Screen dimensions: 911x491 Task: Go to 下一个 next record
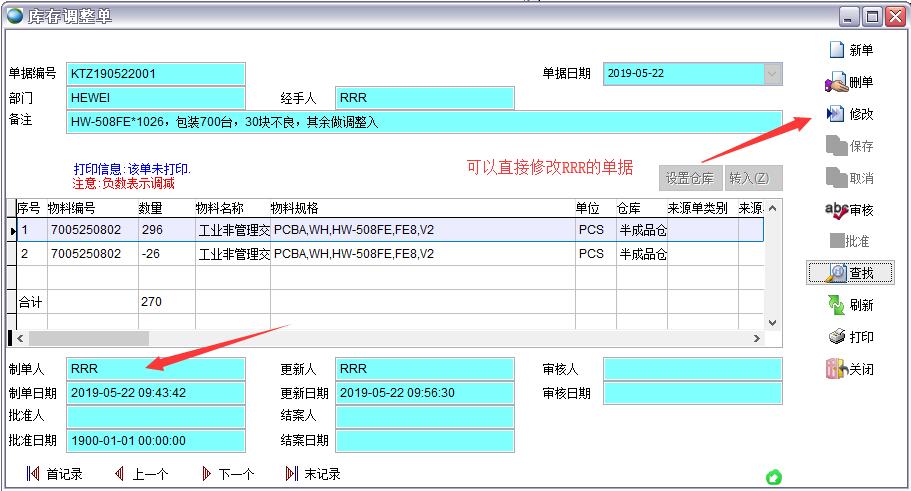(x=227, y=474)
